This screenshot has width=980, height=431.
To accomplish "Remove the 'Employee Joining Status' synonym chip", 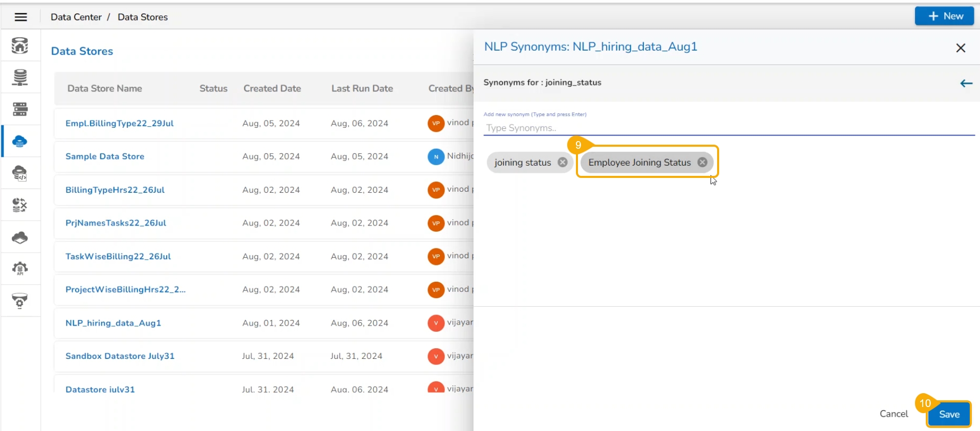I will click(702, 162).
